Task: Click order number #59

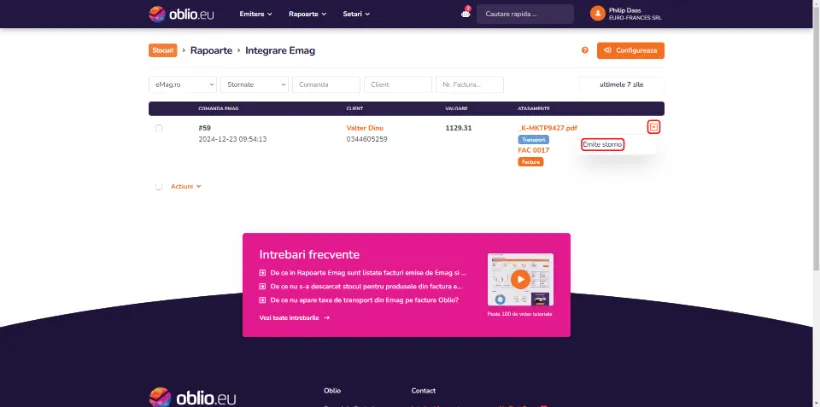Action: coord(204,128)
